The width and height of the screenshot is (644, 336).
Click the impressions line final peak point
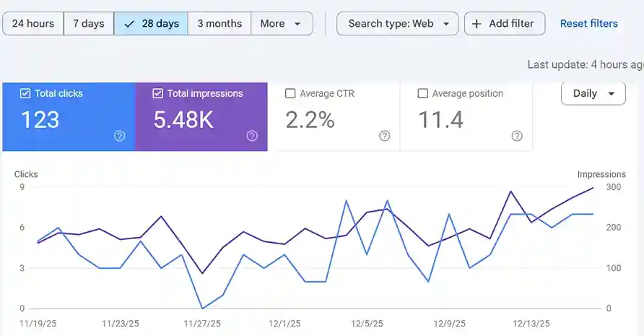[x=593, y=188]
